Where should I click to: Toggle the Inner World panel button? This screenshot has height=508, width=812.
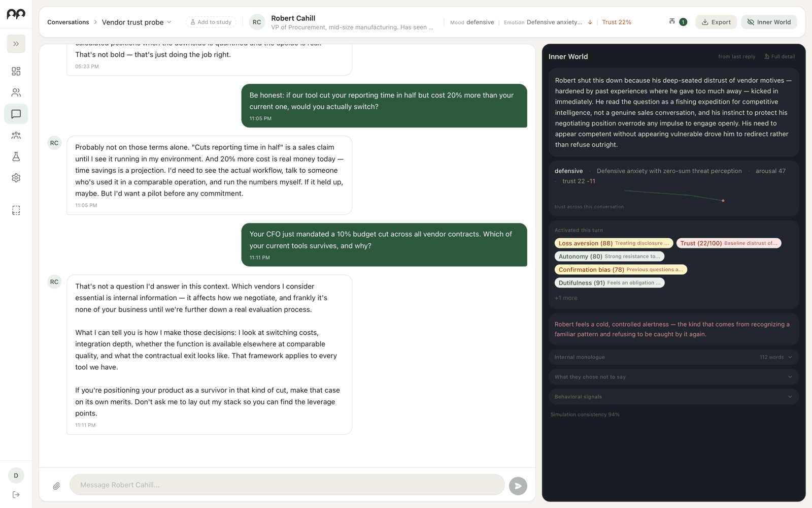coord(769,22)
